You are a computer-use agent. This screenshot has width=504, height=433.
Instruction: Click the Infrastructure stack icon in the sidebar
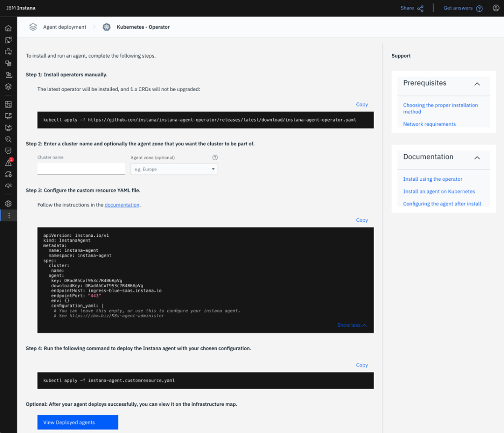tap(8, 87)
